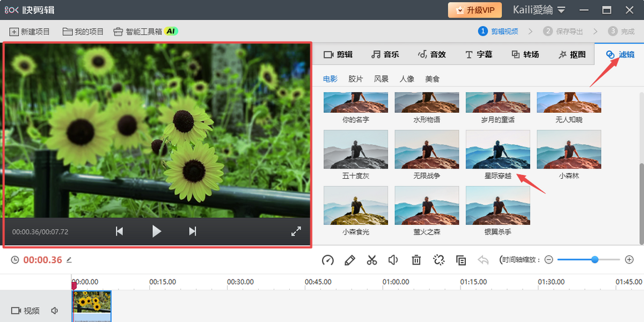Open the speed gauge tool
Viewport: 644px width, 322px height.
click(328, 260)
